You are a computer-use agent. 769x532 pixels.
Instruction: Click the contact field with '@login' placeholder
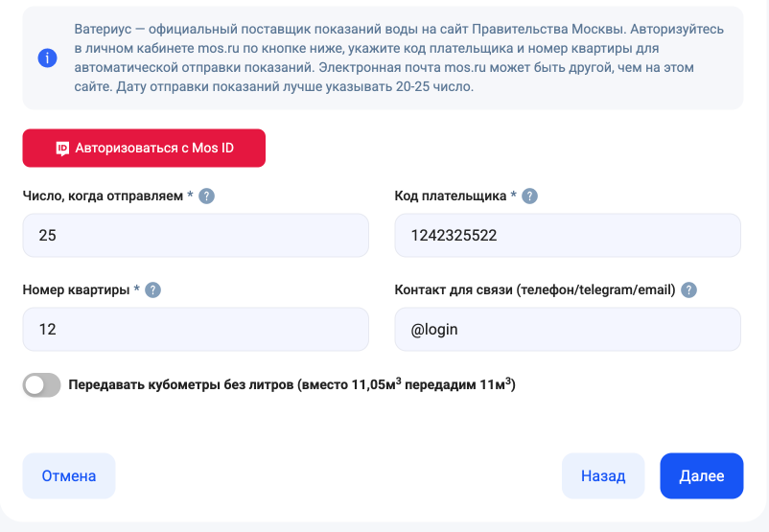pyautogui.click(x=568, y=330)
